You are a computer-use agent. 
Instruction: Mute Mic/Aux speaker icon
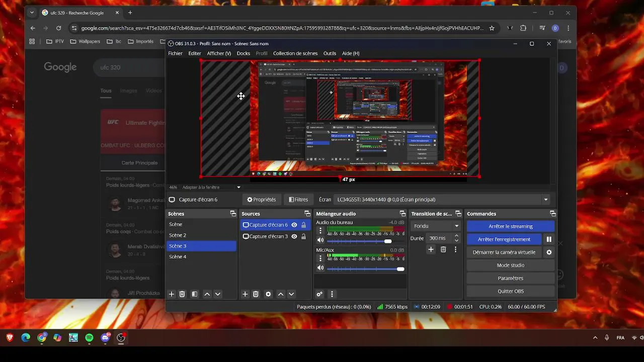pyautogui.click(x=320, y=268)
